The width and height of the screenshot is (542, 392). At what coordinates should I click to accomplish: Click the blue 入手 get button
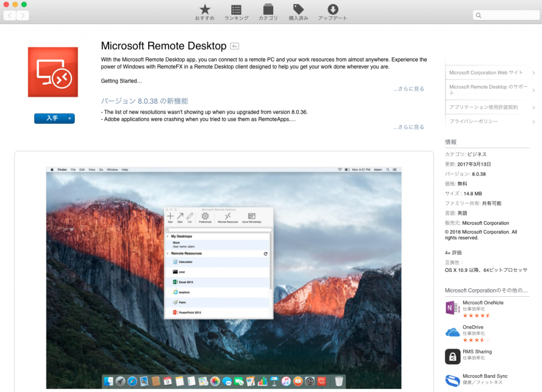(x=51, y=118)
